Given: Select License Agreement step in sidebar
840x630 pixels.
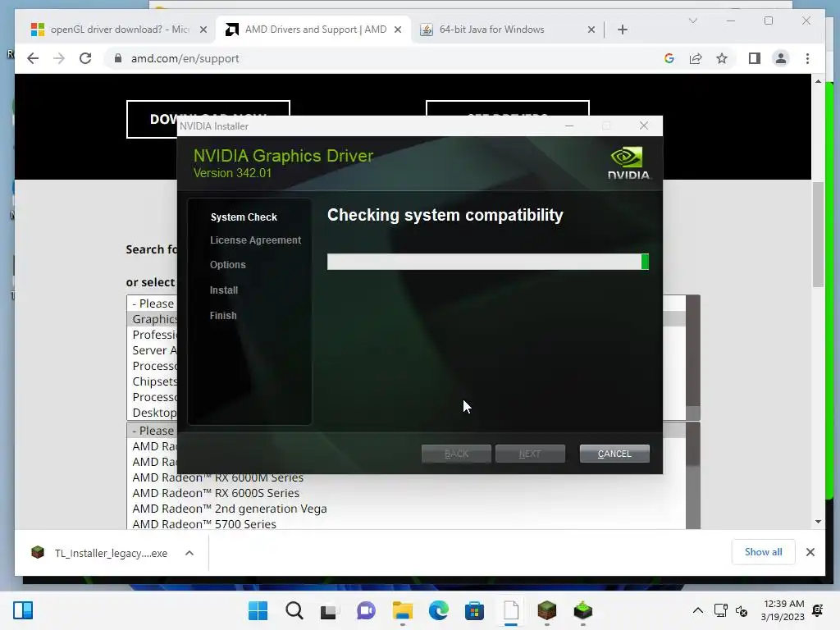Looking at the screenshot, I should 256,240.
